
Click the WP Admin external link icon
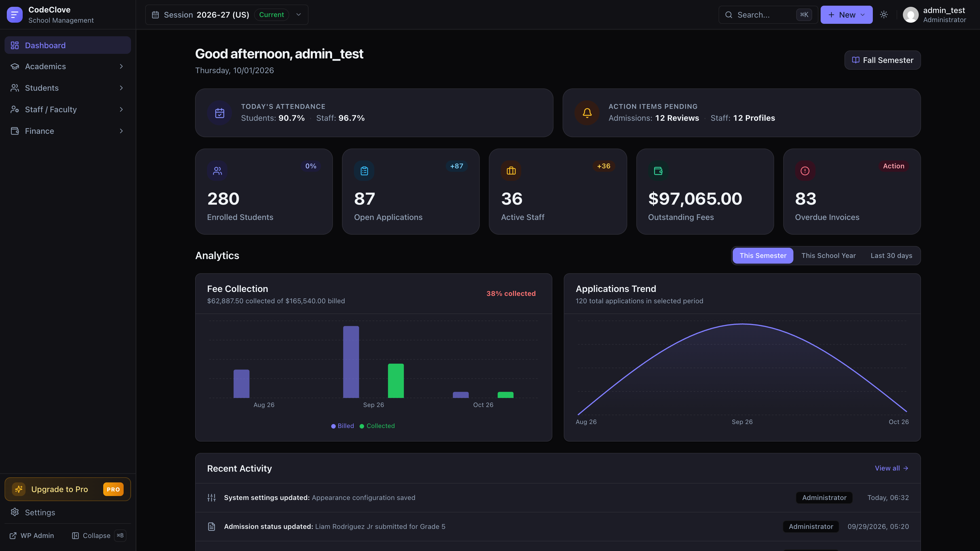point(13,535)
